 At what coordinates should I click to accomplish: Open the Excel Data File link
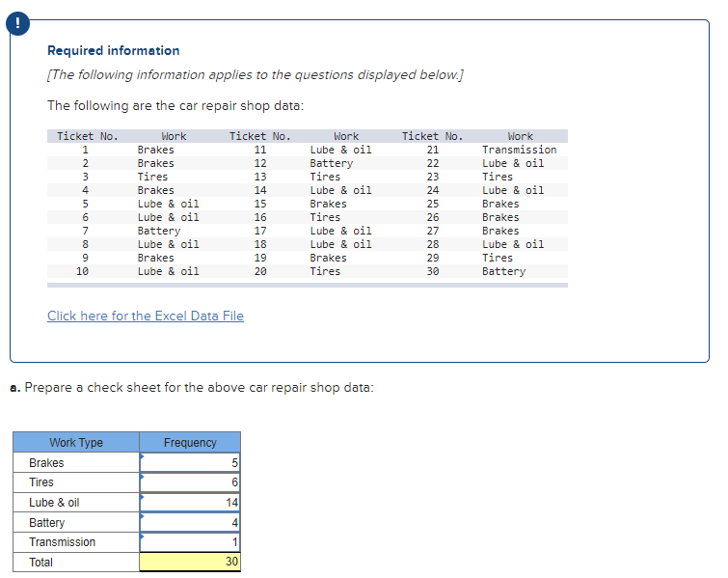[x=146, y=316]
